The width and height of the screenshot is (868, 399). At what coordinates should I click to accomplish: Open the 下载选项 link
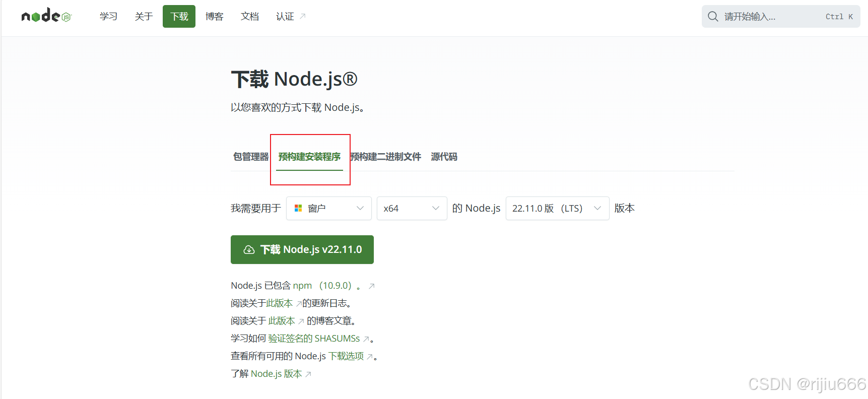click(346, 356)
